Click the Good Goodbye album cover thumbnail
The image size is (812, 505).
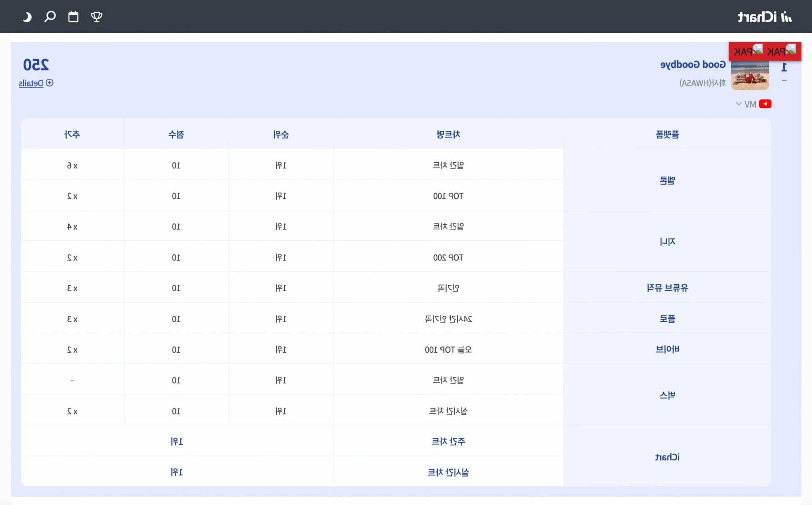coord(750,75)
